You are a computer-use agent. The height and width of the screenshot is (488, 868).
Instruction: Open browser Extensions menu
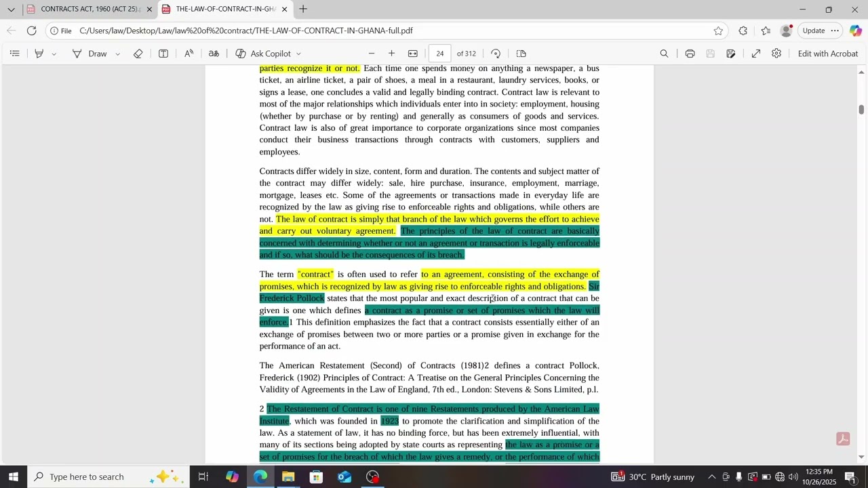(743, 30)
